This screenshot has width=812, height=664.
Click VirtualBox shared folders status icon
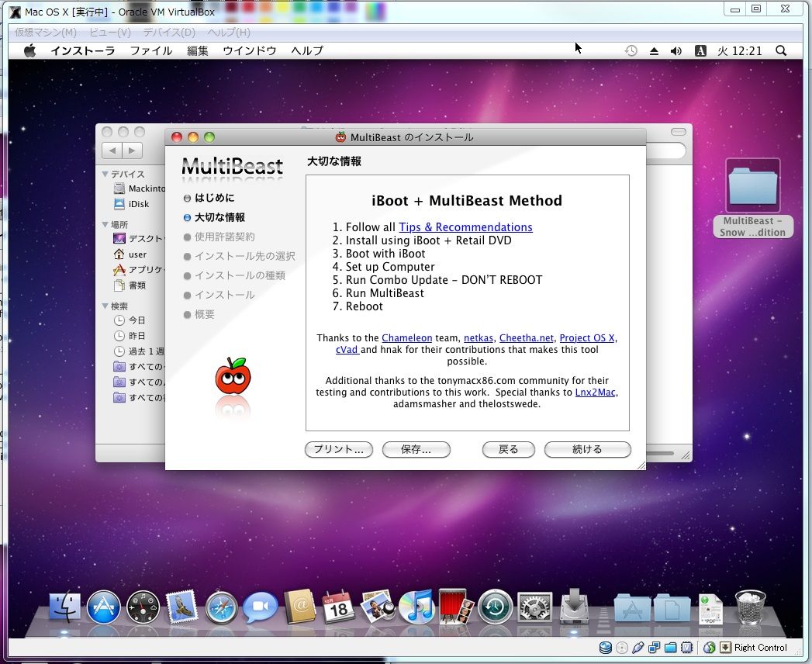point(671,648)
